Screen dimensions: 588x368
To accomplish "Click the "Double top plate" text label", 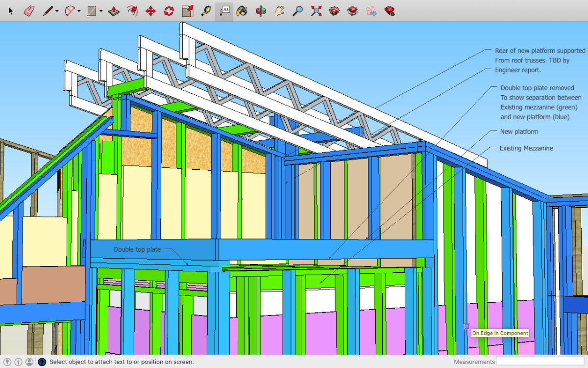I will pyautogui.click(x=137, y=249).
